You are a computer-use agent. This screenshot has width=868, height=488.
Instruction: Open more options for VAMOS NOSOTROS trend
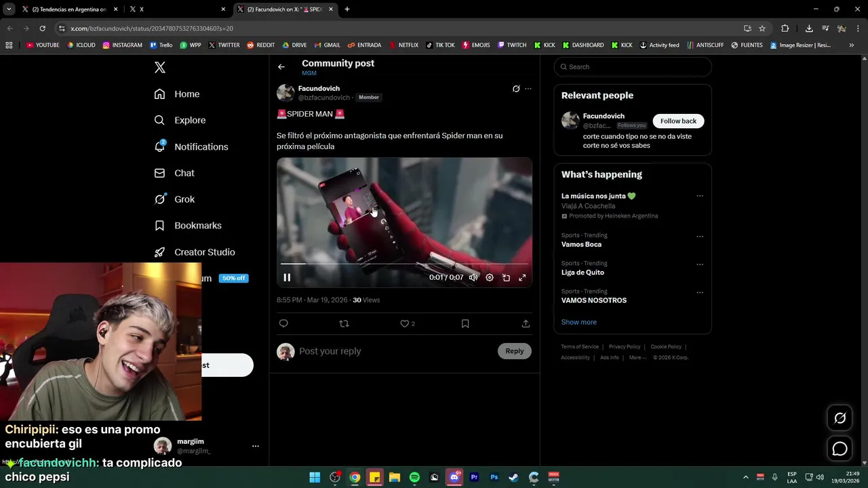coord(700,292)
